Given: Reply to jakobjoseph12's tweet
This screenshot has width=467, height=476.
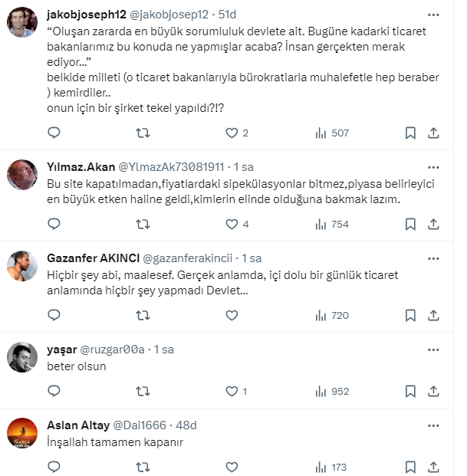Looking at the screenshot, I should click(x=54, y=133).
